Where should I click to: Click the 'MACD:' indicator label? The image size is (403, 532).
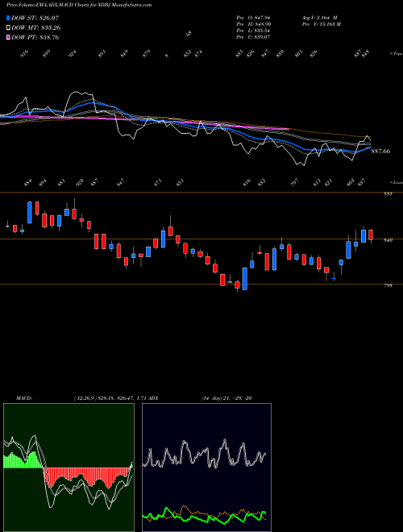(24, 397)
